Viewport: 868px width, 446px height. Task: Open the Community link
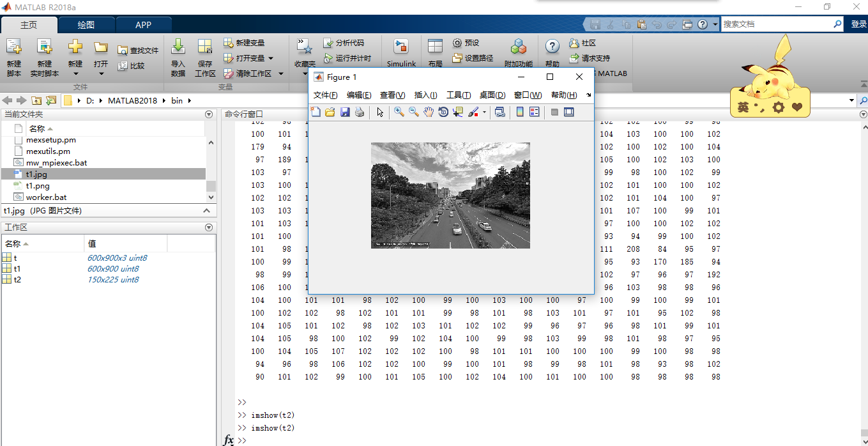click(x=582, y=43)
